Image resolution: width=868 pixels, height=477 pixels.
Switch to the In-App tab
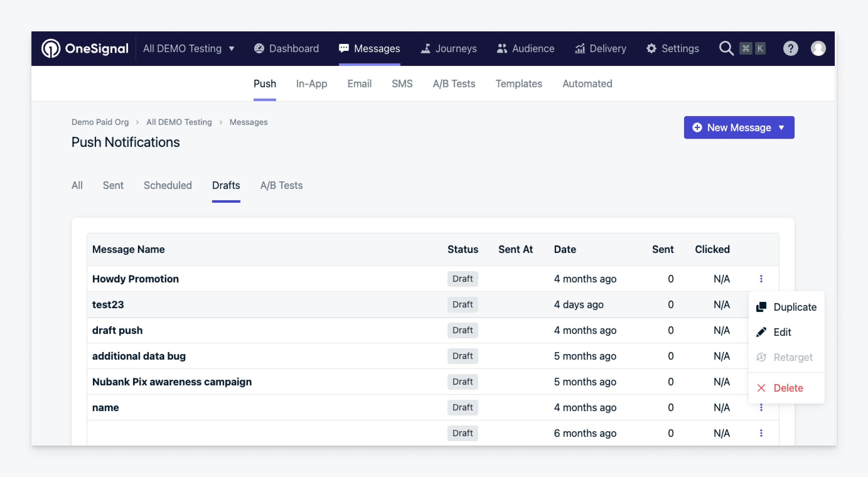pos(311,83)
